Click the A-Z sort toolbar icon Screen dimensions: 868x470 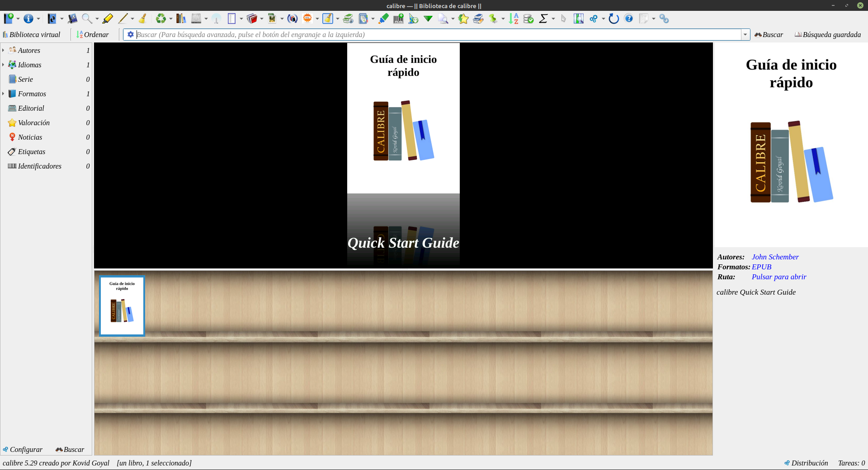[x=514, y=19]
